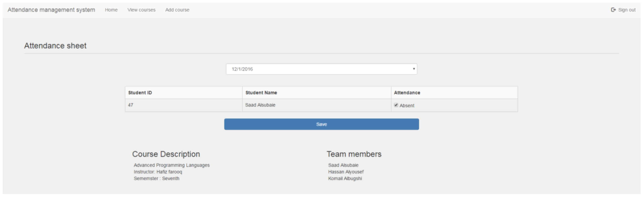Image resolution: width=644 pixels, height=197 pixels.
Task: Click the Team members heading
Action: pyautogui.click(x=354, y=154)
